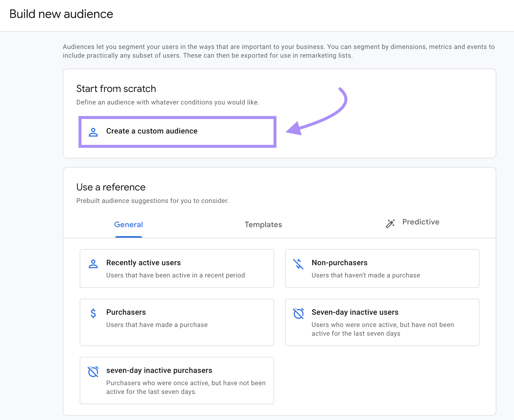Click the Build new audience heading
This screenshot has width=514, height=420.
pos(61,14)
